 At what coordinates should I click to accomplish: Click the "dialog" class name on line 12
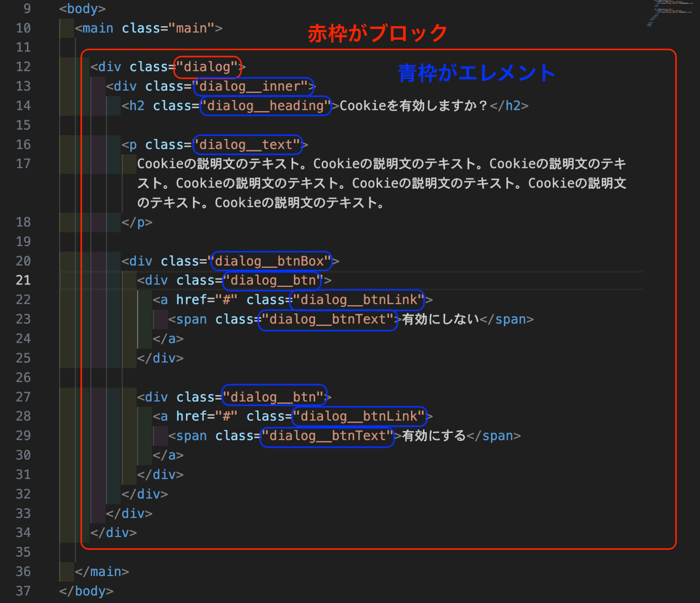point(207,67)
